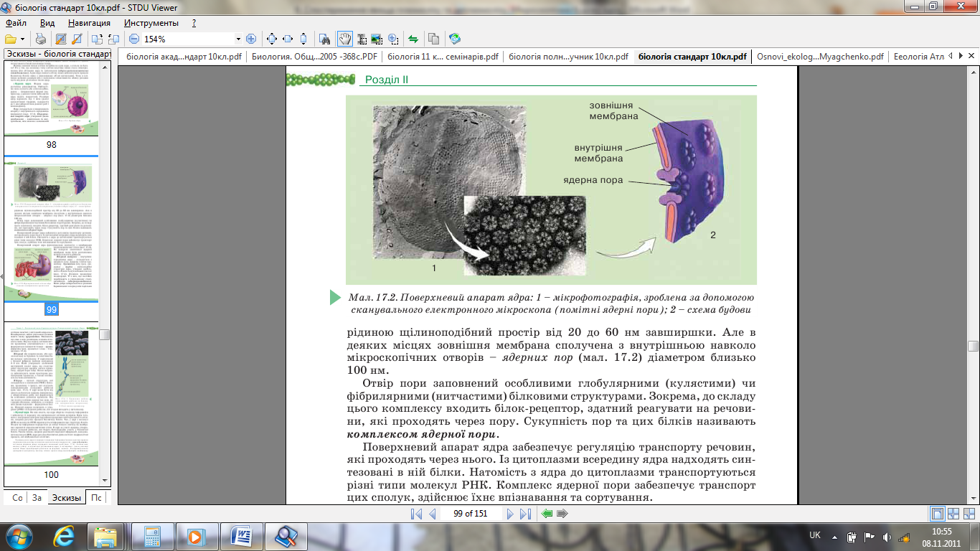Rotate page right toolbar icon
The height and width of the screenshot is (551, 980).
(113, 39)
